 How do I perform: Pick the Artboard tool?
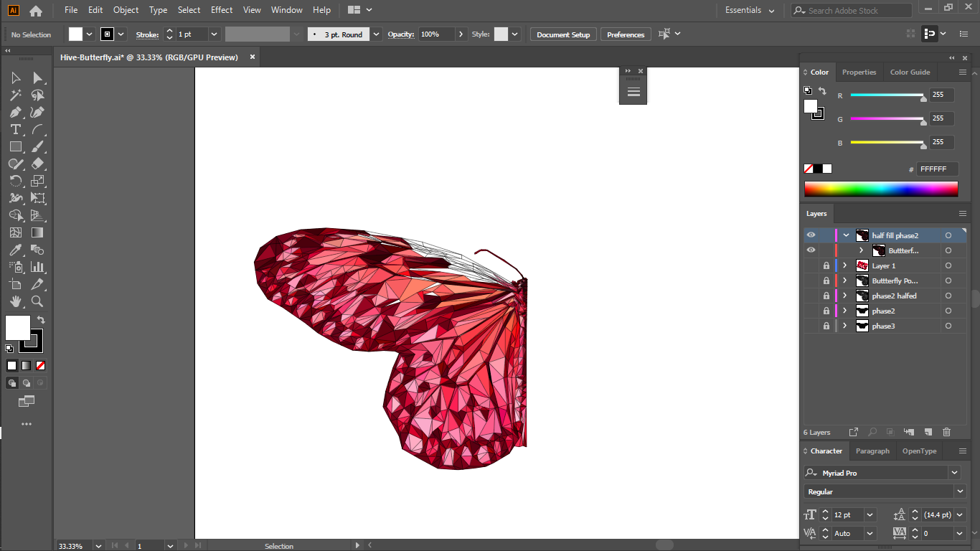point(16,284)
